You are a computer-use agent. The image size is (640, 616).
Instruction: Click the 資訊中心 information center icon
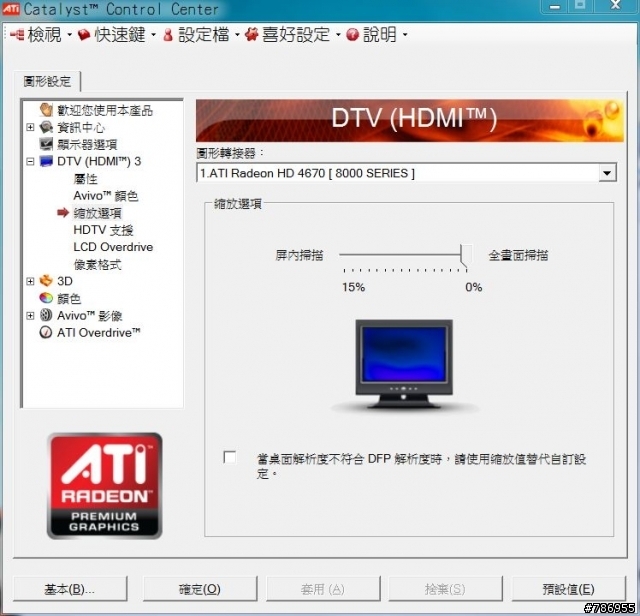point(46,127)
